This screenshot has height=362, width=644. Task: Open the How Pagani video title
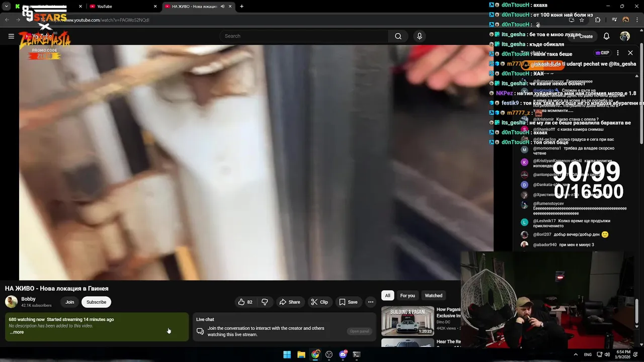pos(448,313)
